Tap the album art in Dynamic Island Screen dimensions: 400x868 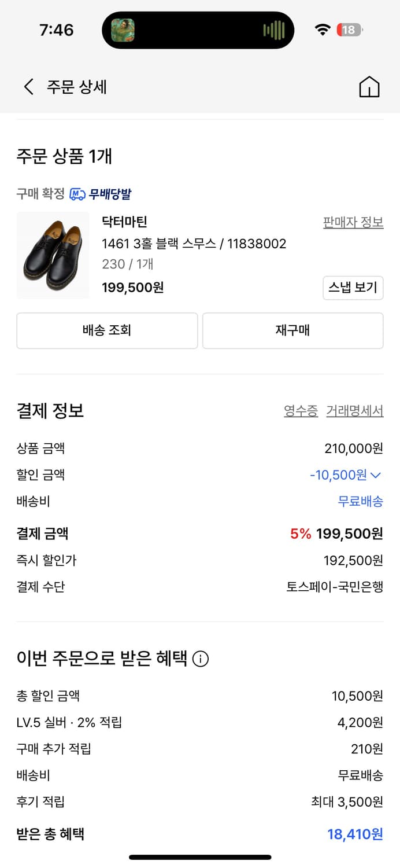pos(123,30)
